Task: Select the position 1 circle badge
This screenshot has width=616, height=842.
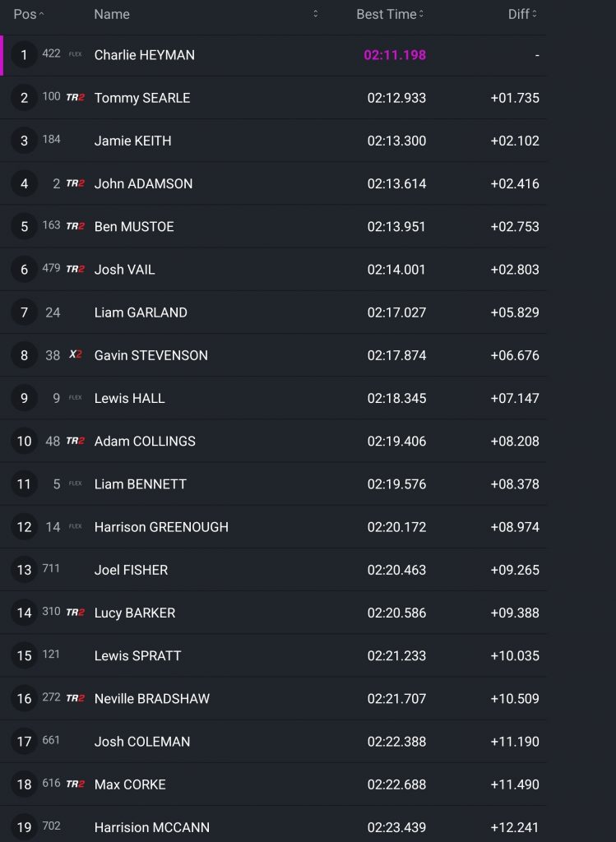Action: click(x=24, y=55)
